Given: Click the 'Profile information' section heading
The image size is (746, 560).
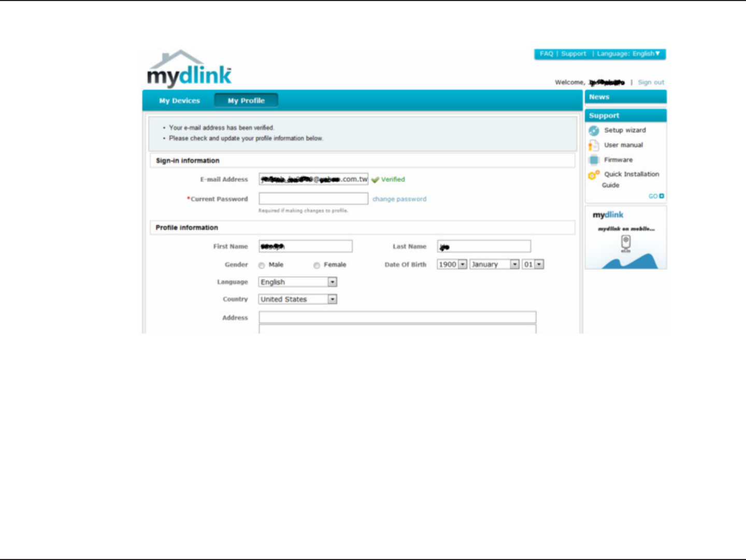Looking at the screenshot, I should (x=187, y=227).
